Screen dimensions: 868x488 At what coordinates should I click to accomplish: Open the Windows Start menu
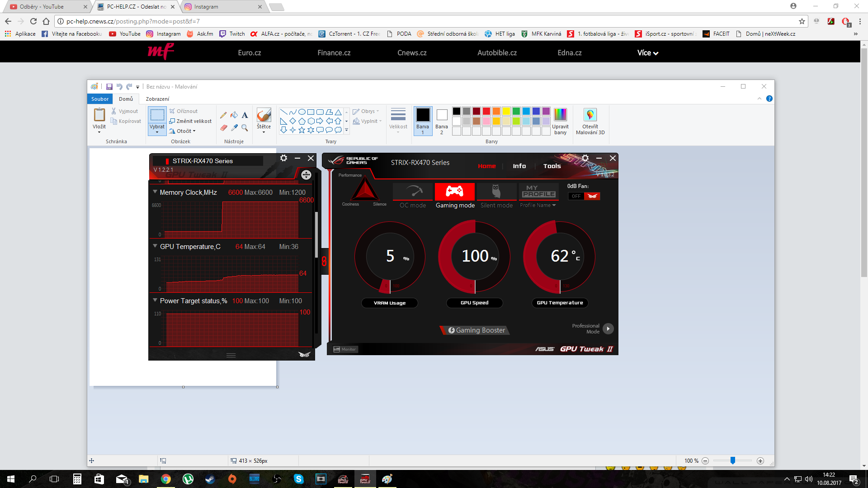click(x=11, y=479)
